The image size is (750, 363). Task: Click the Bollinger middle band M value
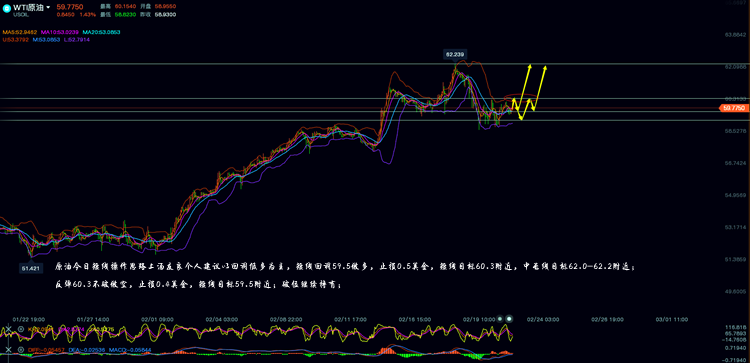click(46, 40)
